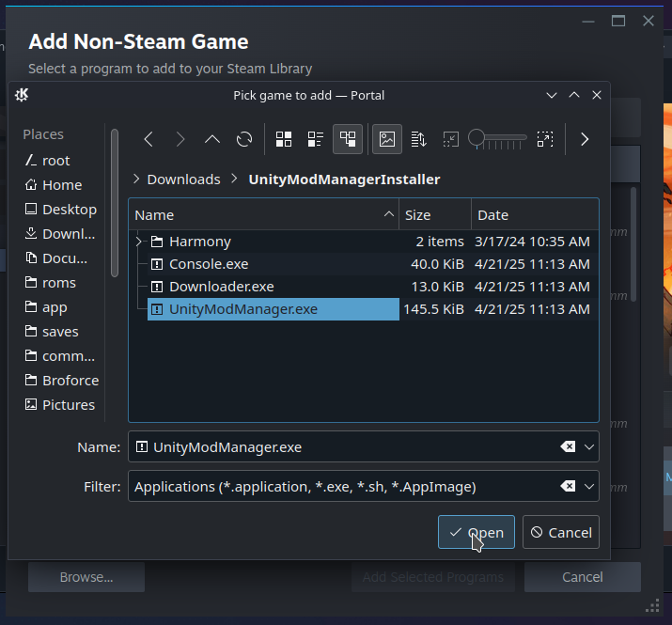Open the sorting options menu
672x625 pixels.
coord(419,139)
